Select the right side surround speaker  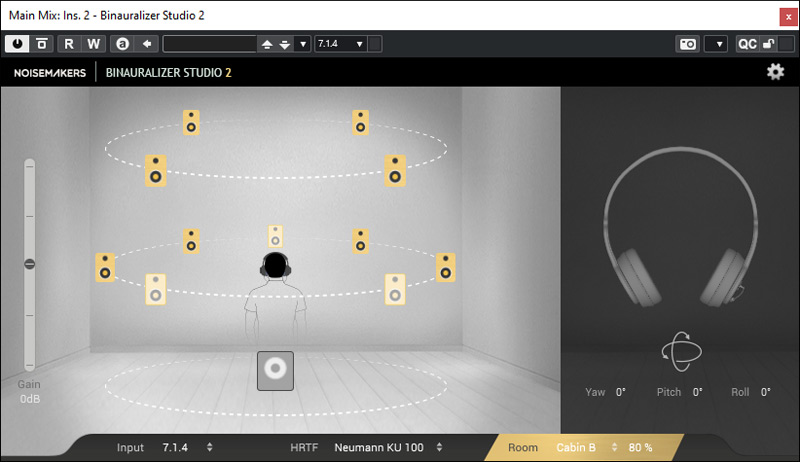pos(445,268)
